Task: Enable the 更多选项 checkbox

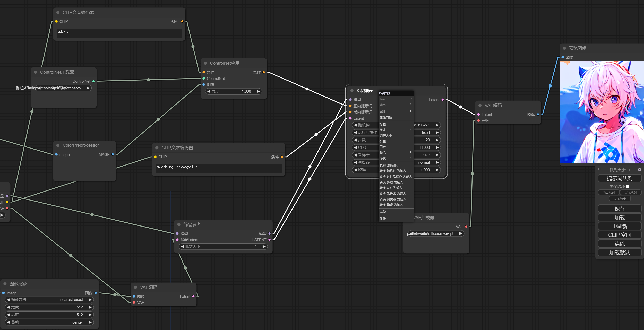Action: [x=628, y=186]
